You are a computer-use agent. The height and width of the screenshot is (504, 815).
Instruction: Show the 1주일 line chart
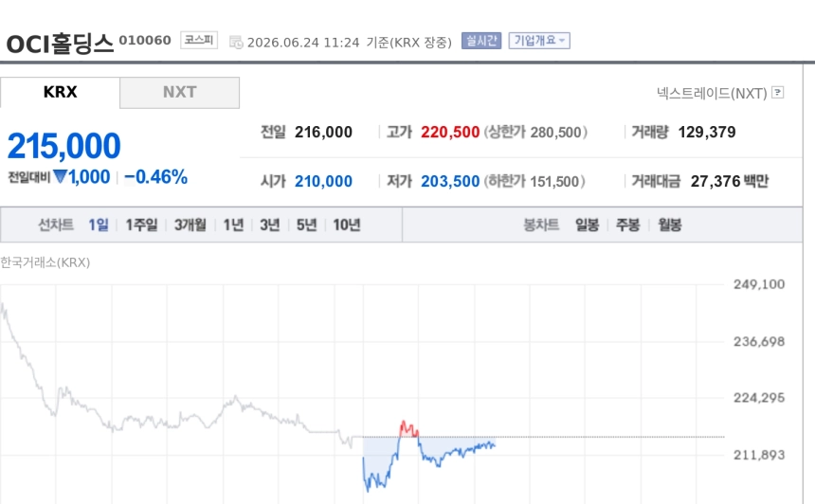click(x=141, y=225)
